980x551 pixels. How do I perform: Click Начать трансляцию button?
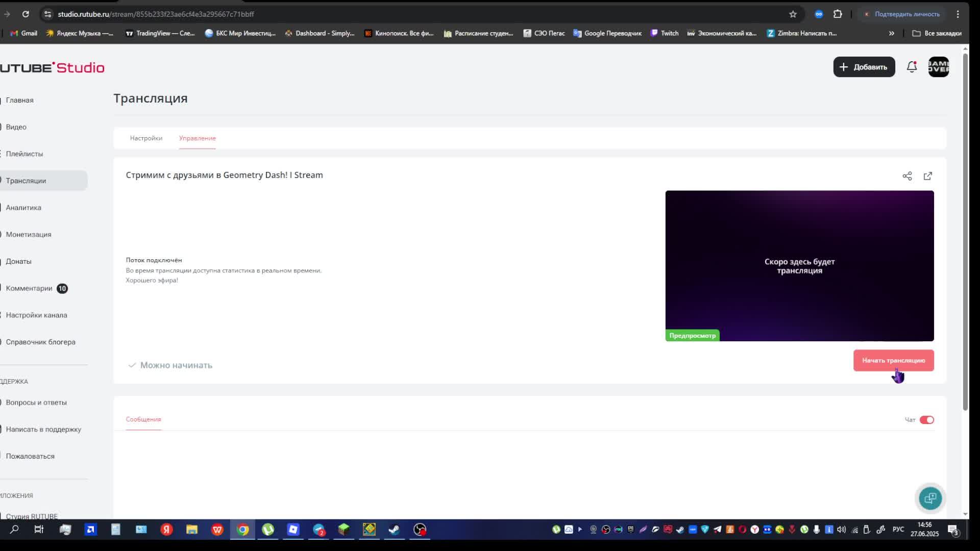(893, 360)
